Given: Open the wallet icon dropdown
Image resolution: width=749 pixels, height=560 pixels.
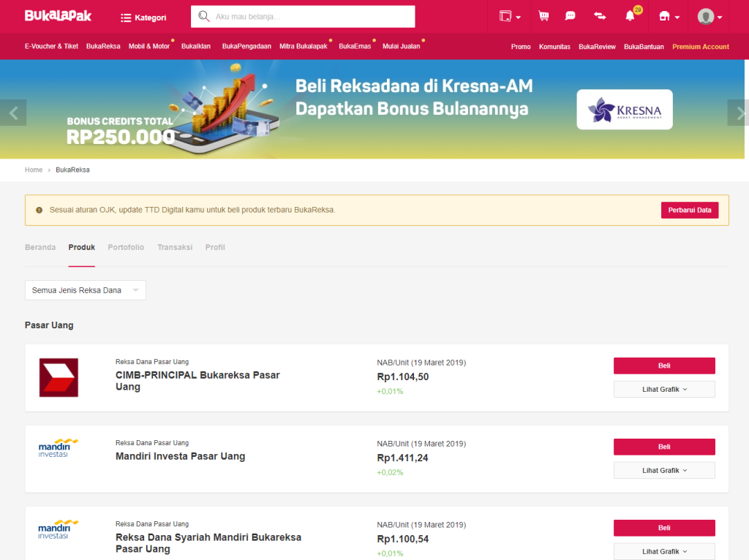Looking at the screenshot, I should (x=510, y=16).
